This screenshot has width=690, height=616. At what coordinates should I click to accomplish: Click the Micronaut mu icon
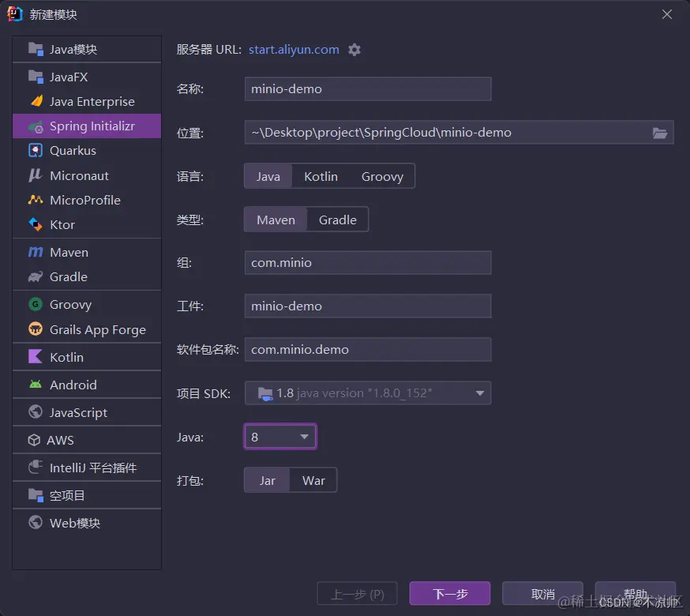click(36, 175)
